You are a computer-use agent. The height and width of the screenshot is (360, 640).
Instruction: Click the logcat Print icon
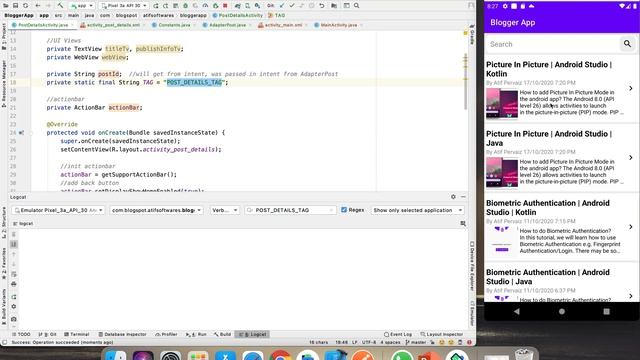13,284
